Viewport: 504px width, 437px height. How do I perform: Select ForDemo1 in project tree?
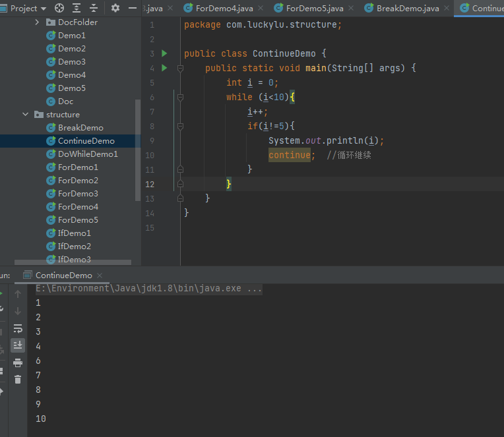77,167
